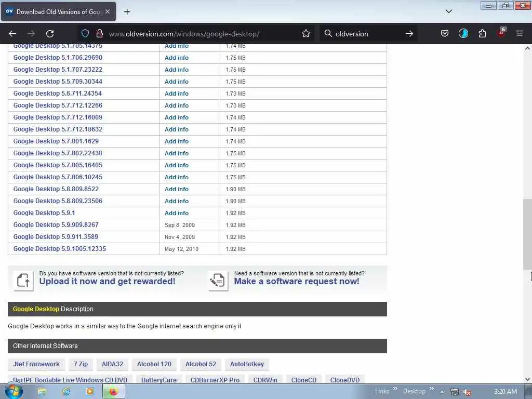Viewport: 532px width, 399px height.
Task: Open Google Desktop 5.7.801.1629 link
Action: click(x=56, y=141)
